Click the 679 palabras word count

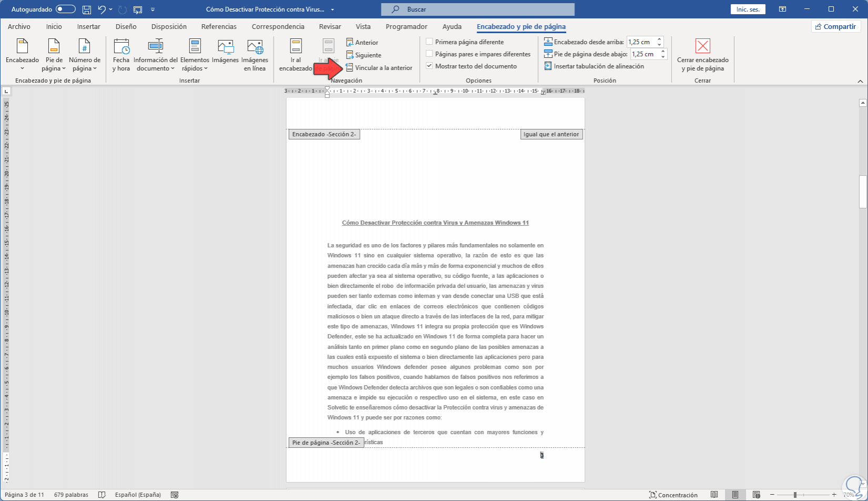71,495
